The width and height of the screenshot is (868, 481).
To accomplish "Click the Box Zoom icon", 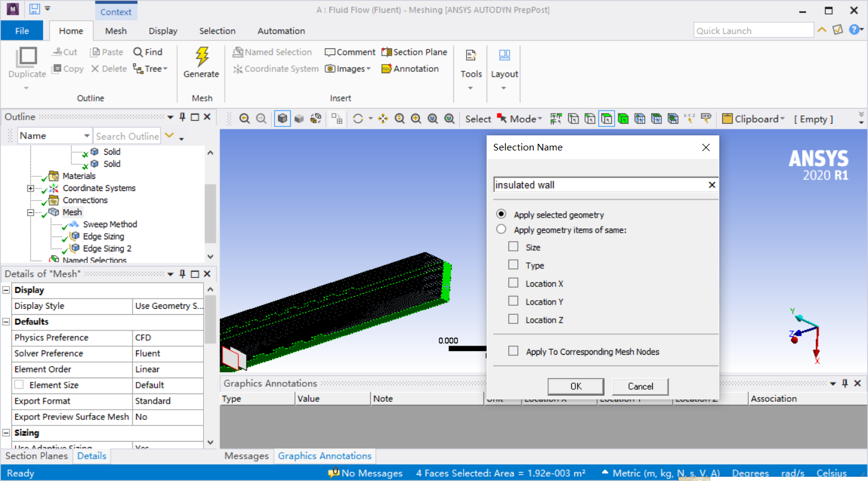I will [416, 119].
